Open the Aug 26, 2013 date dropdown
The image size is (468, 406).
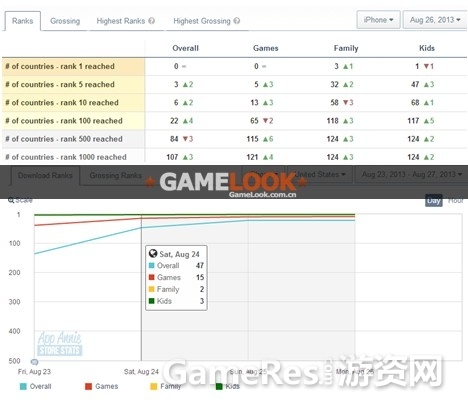[435, 20]
